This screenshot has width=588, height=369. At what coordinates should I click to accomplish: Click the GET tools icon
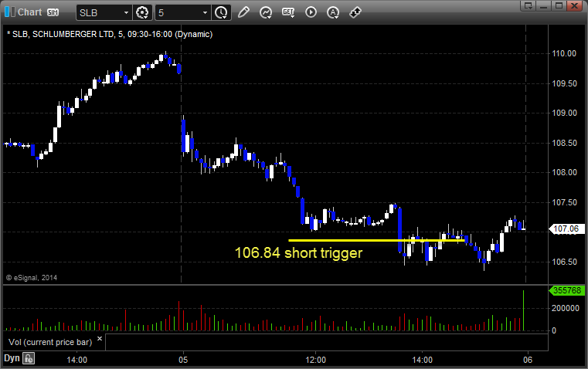(x=288, y=12)
